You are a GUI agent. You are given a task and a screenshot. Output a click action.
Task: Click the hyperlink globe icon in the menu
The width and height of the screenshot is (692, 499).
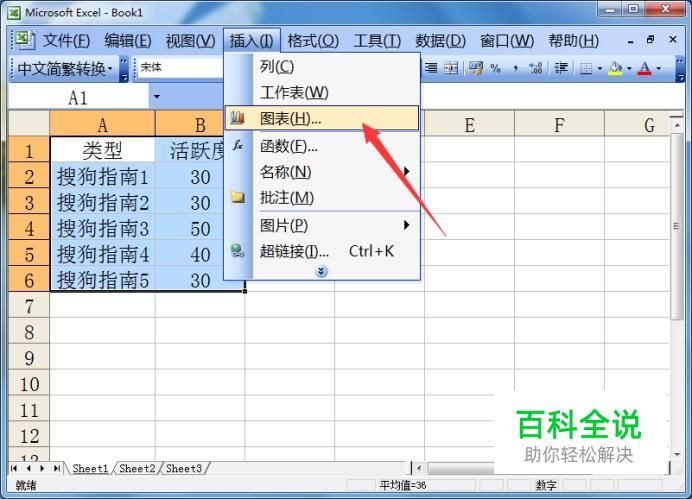coord(237,251)
